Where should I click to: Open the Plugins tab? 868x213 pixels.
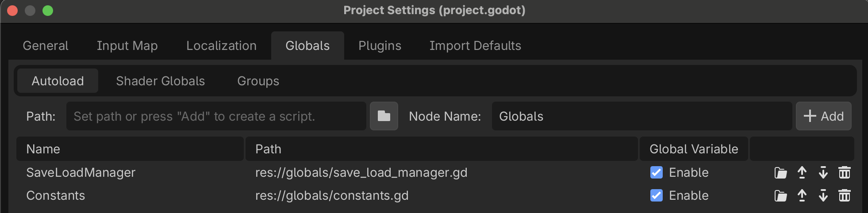380,46
